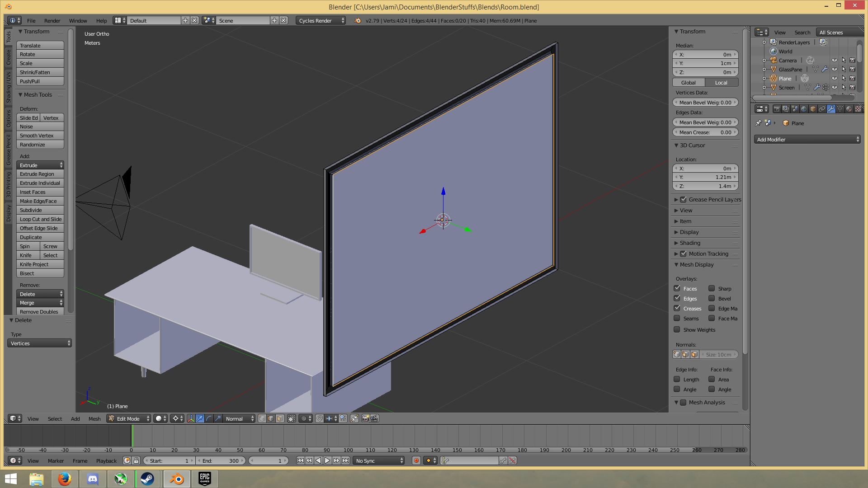The image size is (868, 488).
Task: Select the Offset Edge Slide tool
Action: (x=40, y=228)
